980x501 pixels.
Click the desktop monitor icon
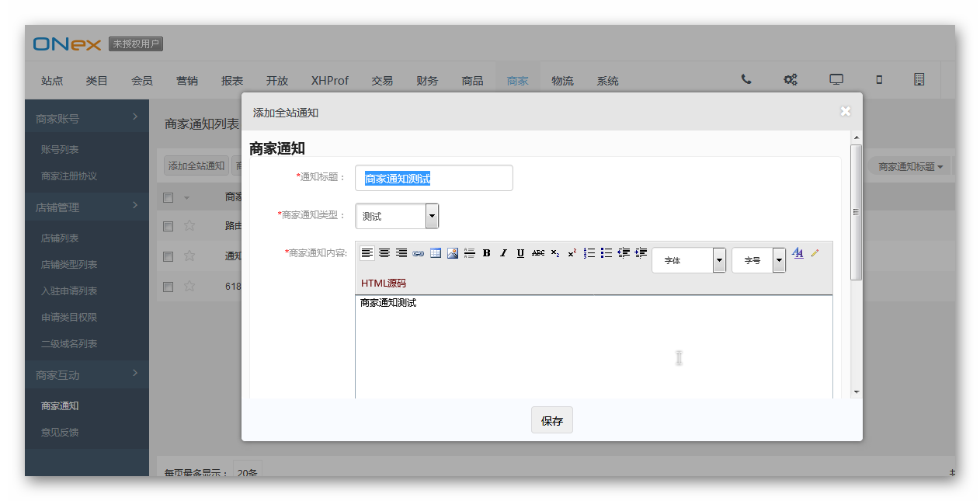[836, 79]
